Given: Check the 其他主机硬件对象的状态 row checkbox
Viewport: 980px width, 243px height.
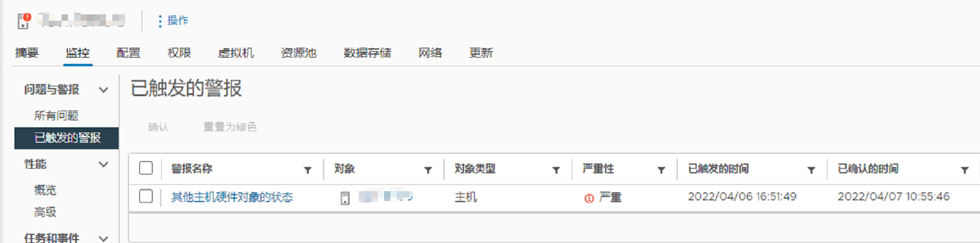Looking at the screenshot, I should click(x=146, y=196).
